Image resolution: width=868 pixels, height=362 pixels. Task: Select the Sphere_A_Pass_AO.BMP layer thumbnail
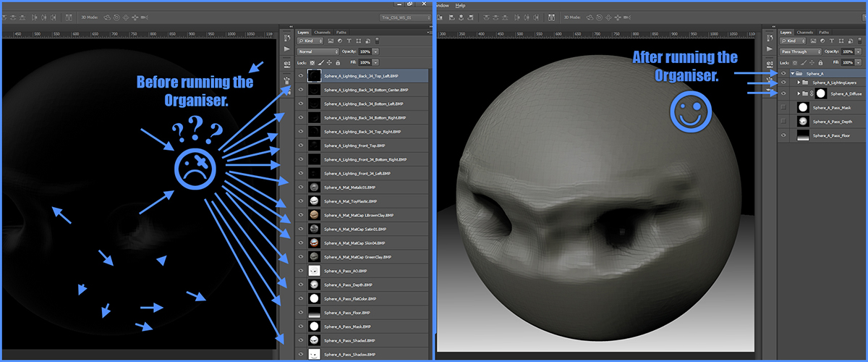[314, 271]
